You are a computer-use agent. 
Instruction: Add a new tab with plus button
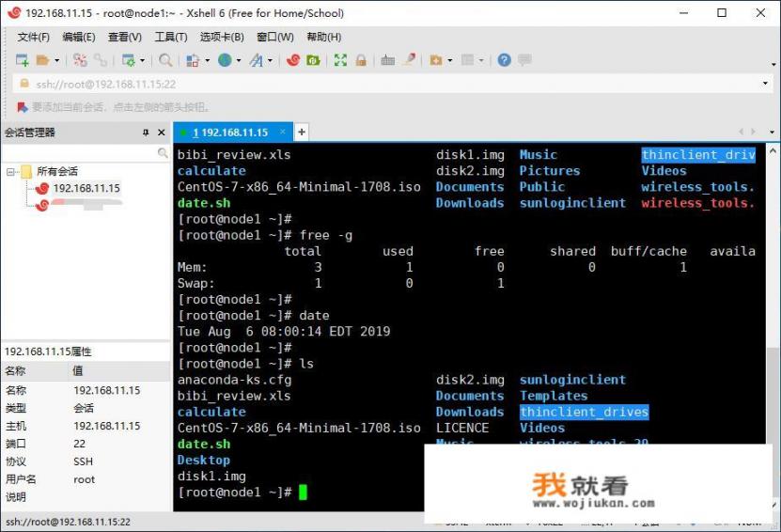302,132
